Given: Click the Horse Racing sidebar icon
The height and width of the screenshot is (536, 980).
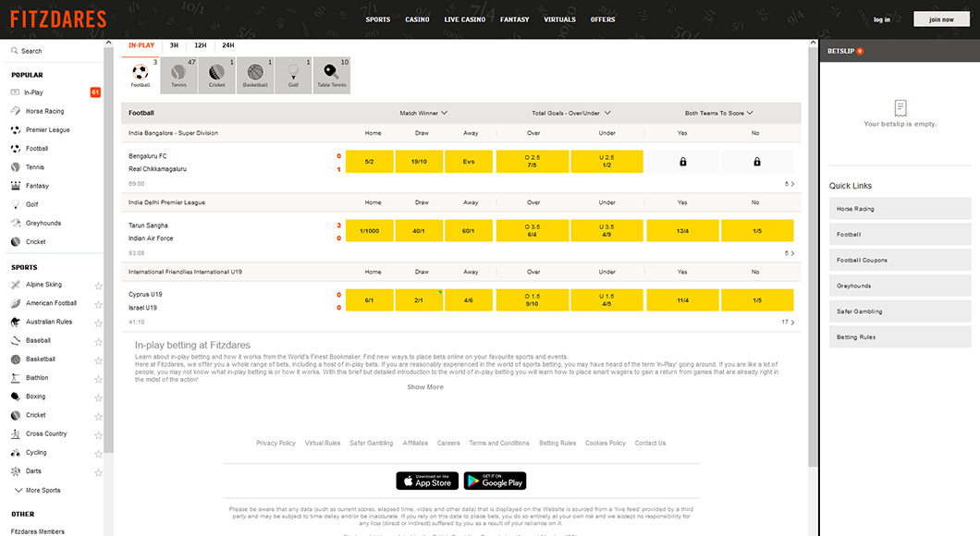Looking at the screenshot, I should point(16,111).
